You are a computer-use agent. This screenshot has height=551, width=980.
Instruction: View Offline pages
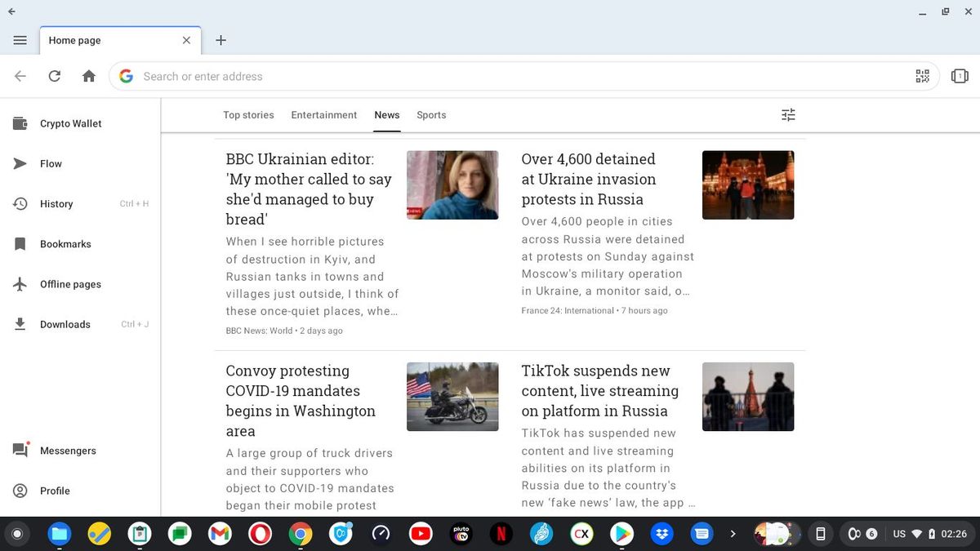pyautogui.click(x=70, y=284)
